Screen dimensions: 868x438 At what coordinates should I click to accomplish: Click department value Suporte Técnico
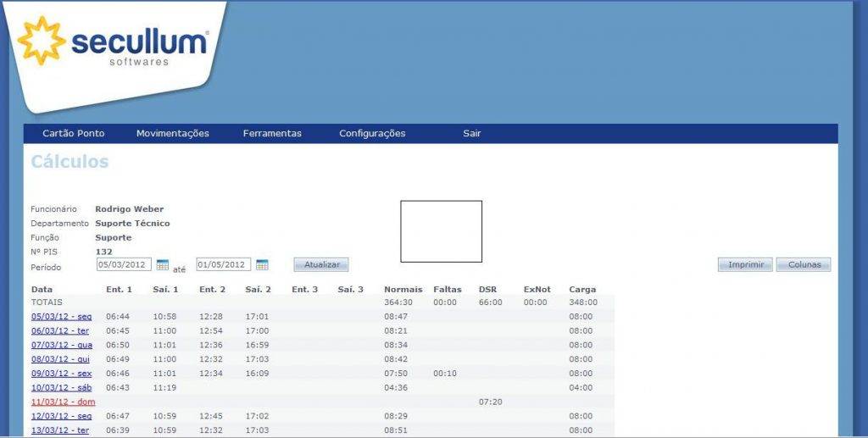pyautogui.click(x=132, y=224)
